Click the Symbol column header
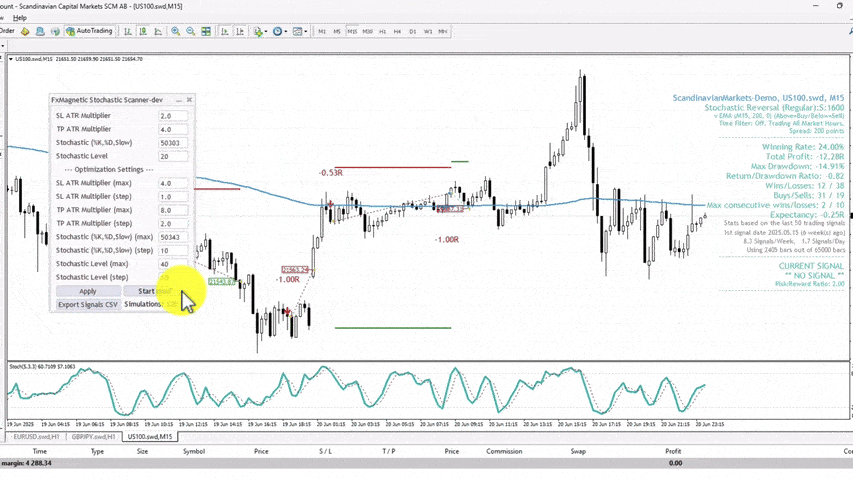Screen dimensions: 853x480 coord(194,451)
